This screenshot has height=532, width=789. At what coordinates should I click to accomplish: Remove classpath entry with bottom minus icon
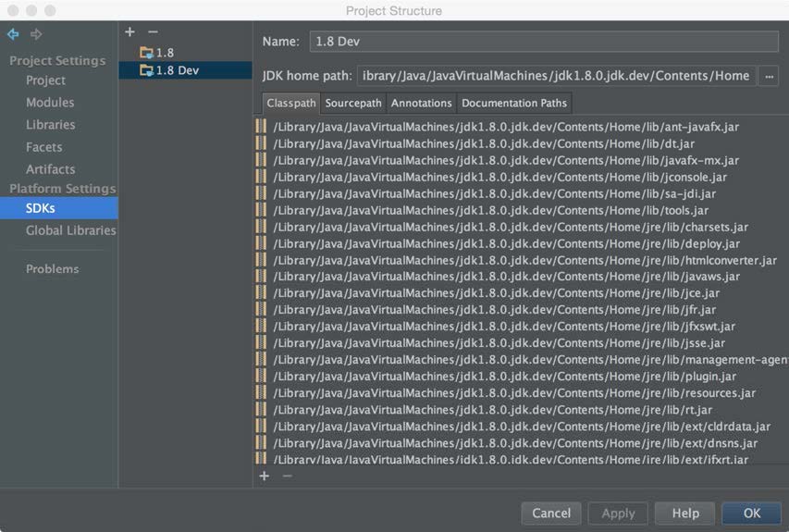(x=287, y=476)
